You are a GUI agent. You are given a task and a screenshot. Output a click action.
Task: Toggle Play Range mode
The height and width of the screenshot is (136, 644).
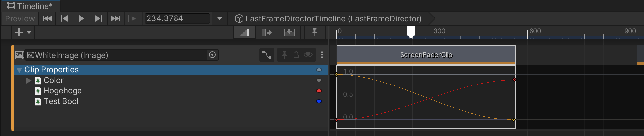coord(133,18)
